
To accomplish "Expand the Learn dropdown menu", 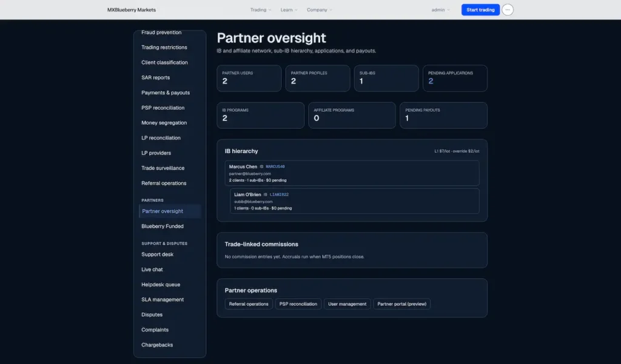I will coord(289,10).
